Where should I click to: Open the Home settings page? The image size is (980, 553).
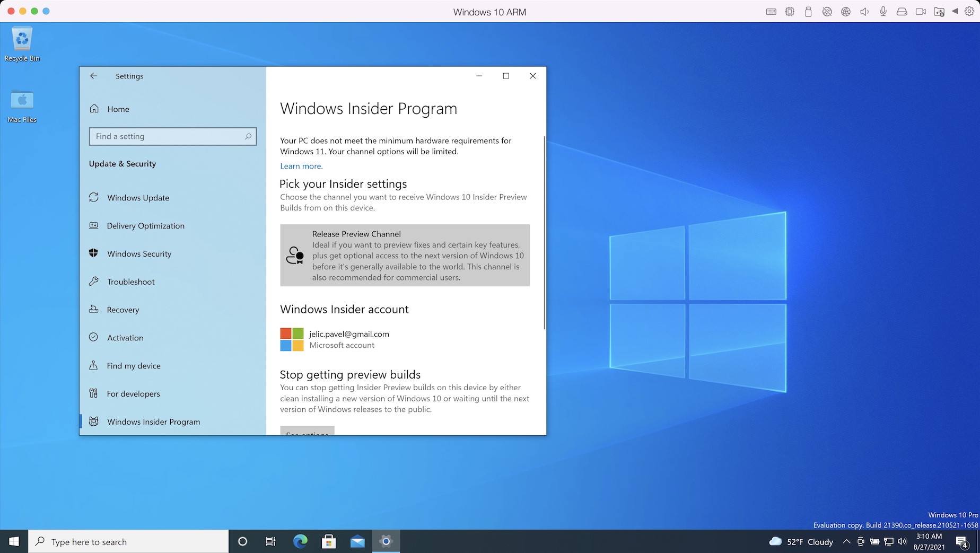(x=118, y=109)
